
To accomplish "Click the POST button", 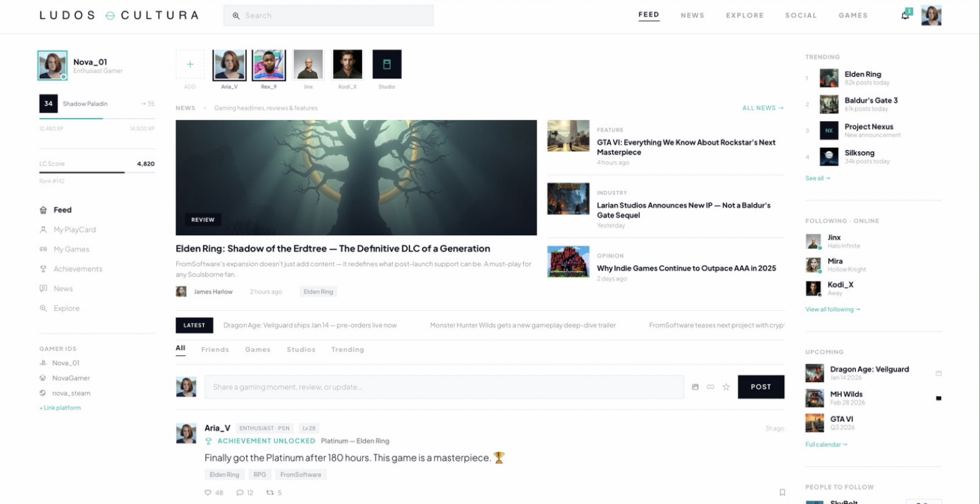I will (761, 387).
